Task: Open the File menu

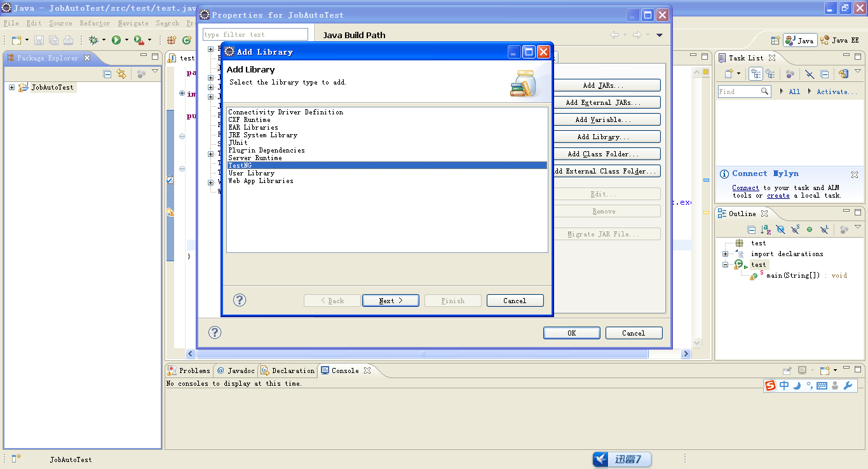Action: pyautogui.click(x=11, y=23)
